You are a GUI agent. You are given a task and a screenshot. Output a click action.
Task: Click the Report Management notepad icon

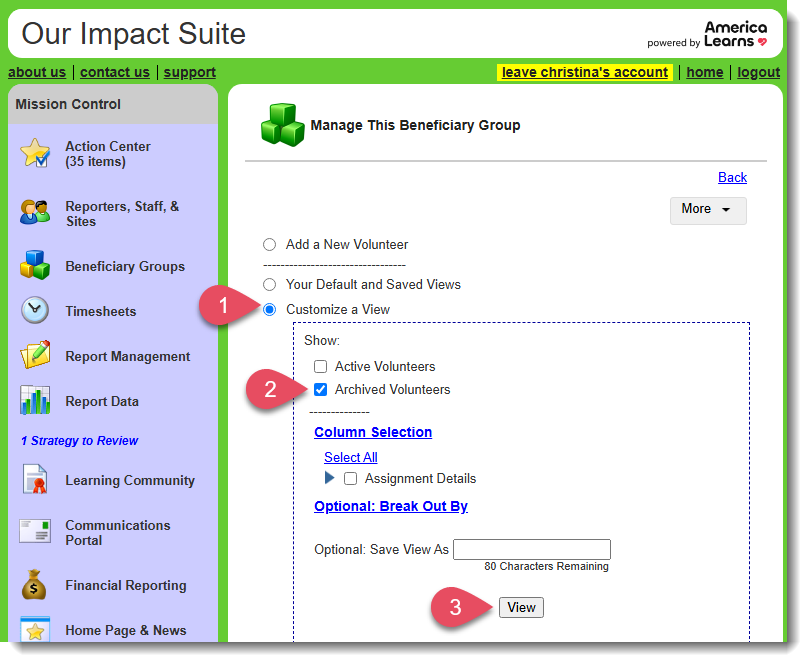[x=35, y=355]
